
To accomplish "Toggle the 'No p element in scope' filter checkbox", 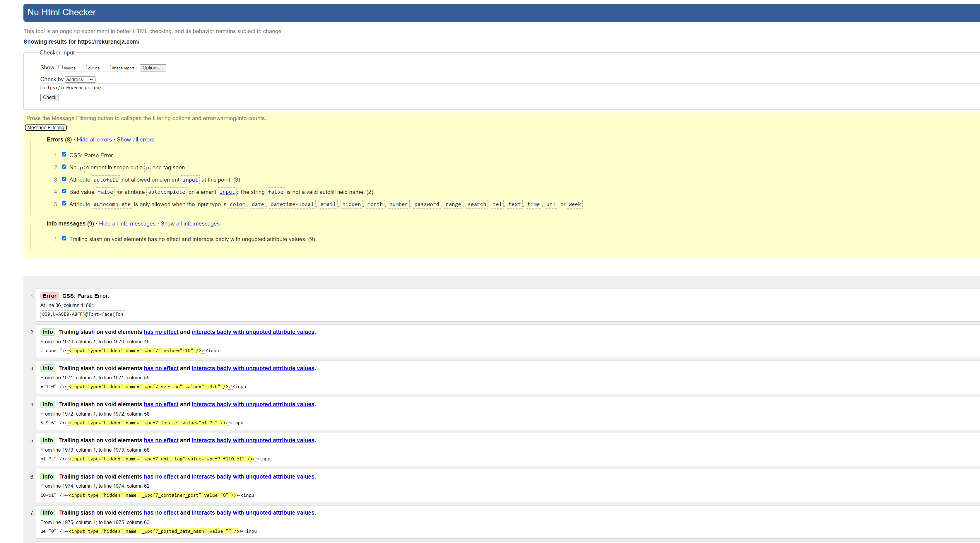I will click(x=64, y=167).
